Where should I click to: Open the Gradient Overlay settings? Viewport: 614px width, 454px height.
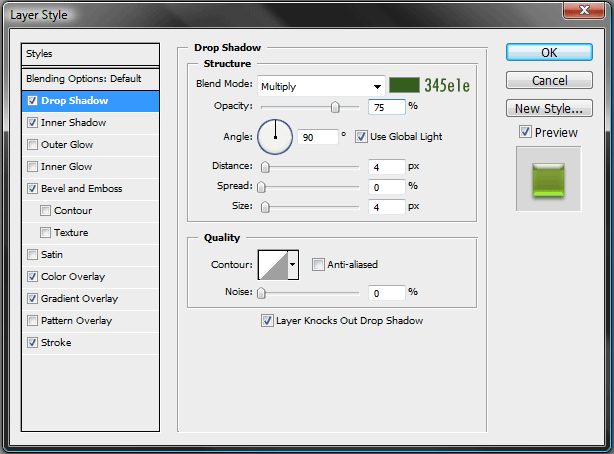[79, 298]
